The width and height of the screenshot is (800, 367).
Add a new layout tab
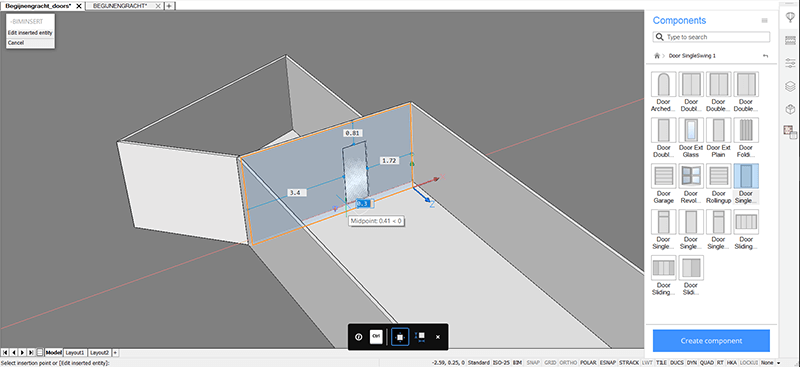115,353
